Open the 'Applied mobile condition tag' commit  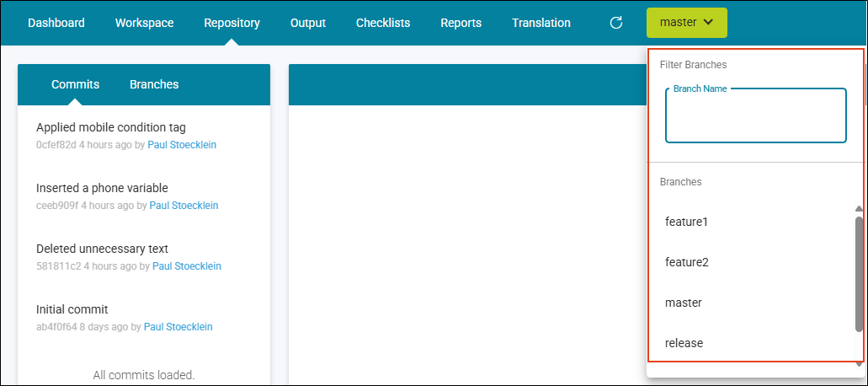pyautogui.click(x=111, y=127)
